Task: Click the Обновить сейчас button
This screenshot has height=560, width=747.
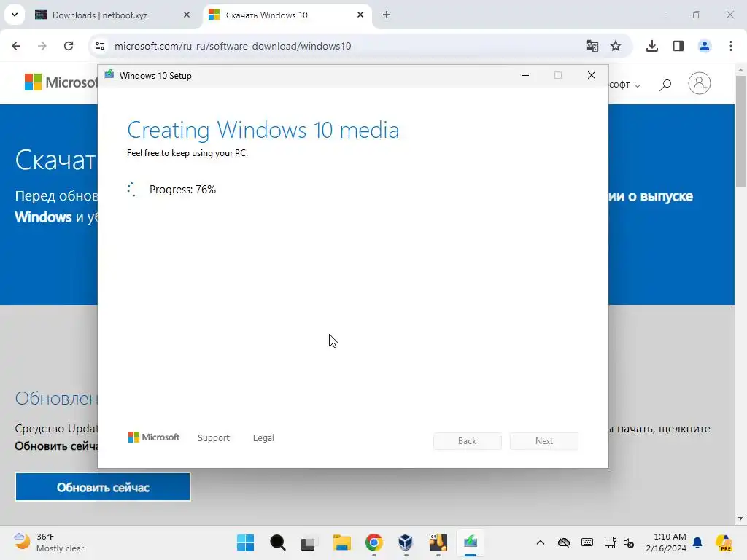Action: (103, 487)
